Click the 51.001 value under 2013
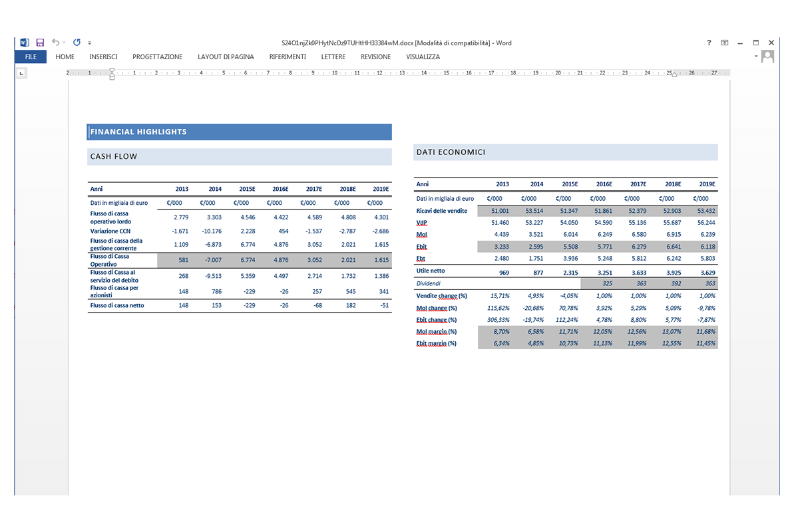The height and width of the screenshot is (532, 794). point(500,211)
